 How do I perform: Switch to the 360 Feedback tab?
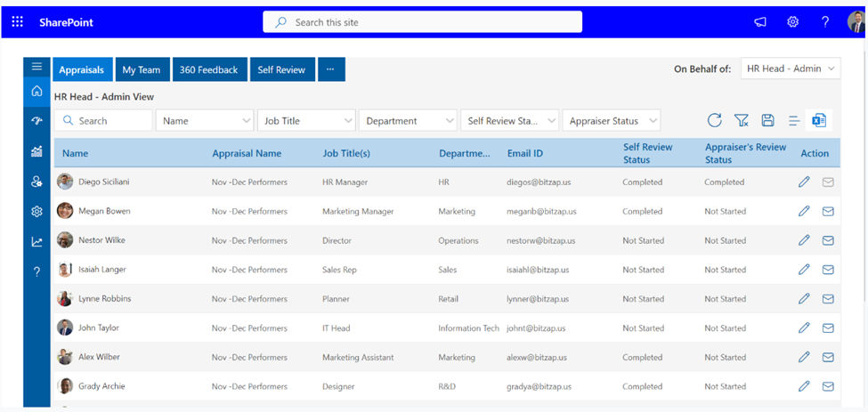[x=208, y=70]
